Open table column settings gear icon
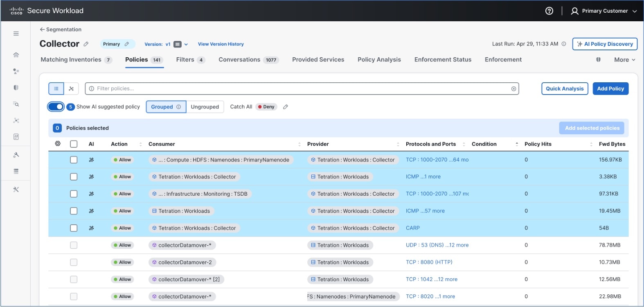The width and height of the screenshot is (644, 307). (58, 144)
